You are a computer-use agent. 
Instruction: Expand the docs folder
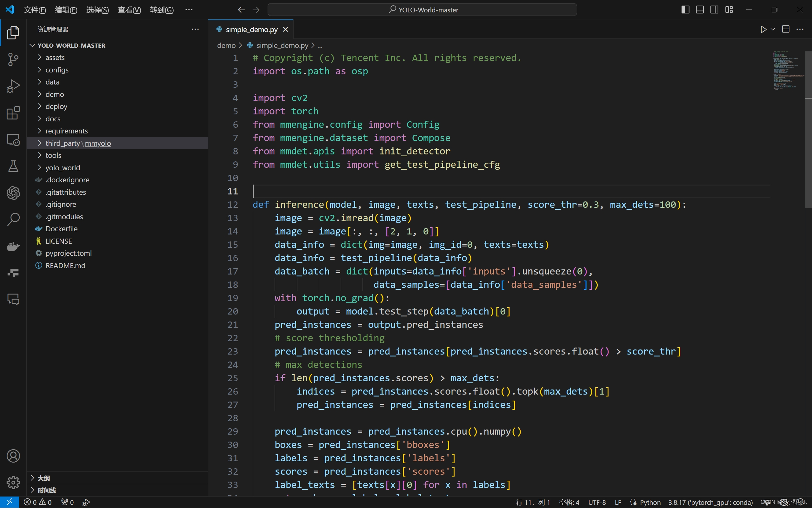(117, 119)
